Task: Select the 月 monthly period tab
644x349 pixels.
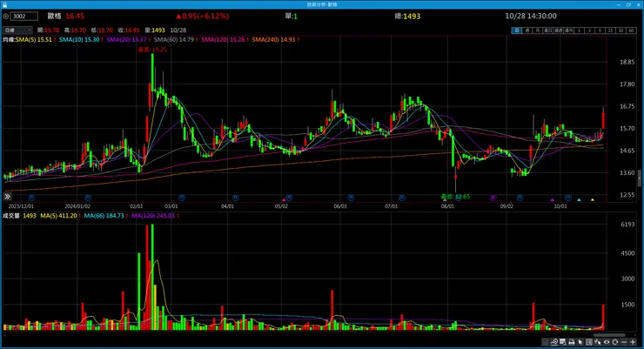Action: click(x=537, y=30)
